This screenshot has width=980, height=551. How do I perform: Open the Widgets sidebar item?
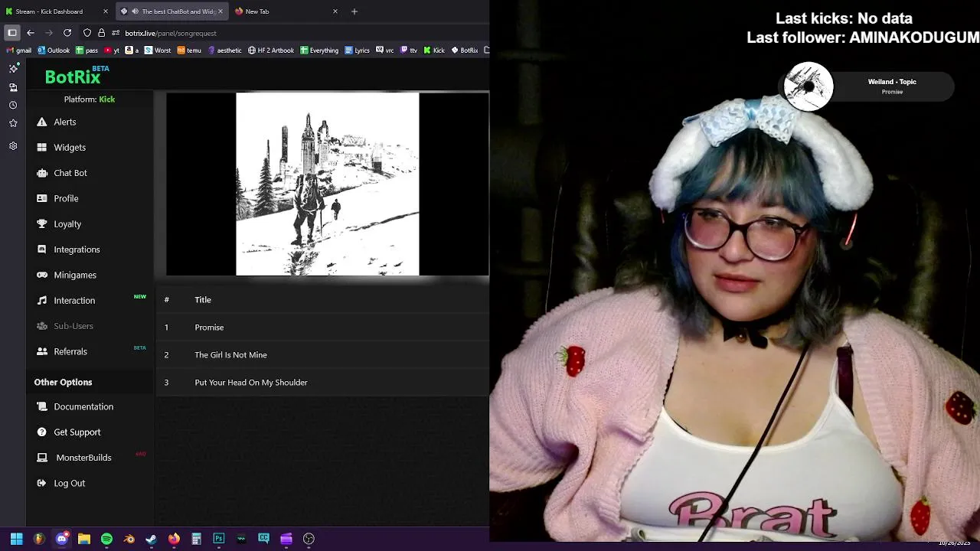[61, 147]
